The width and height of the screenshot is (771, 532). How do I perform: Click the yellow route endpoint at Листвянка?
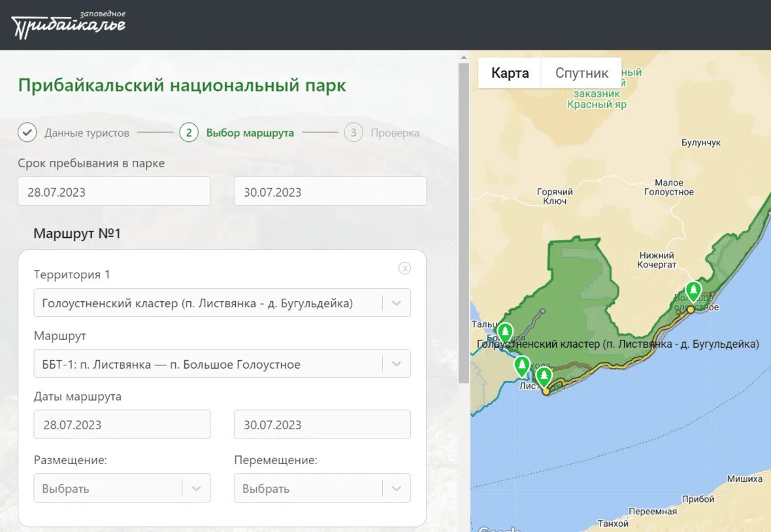coord(546,391)
